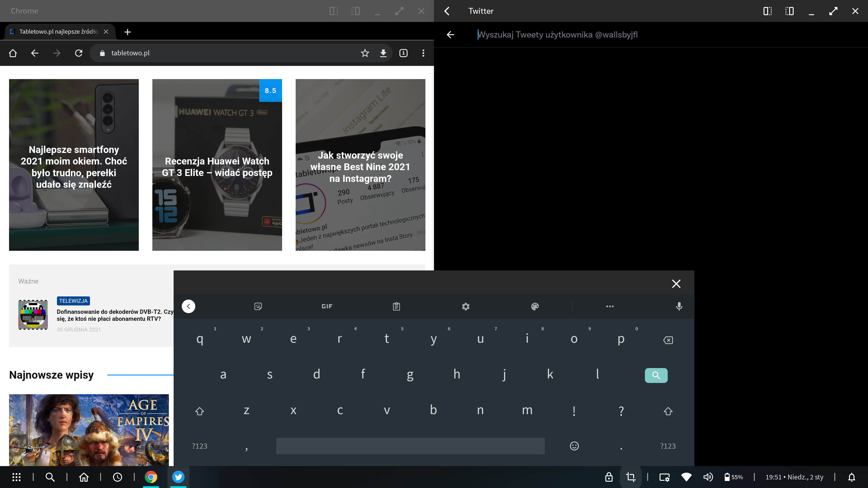868x488 pixels.
Task: Open keyboard settings gear
Action: point(466,306)
